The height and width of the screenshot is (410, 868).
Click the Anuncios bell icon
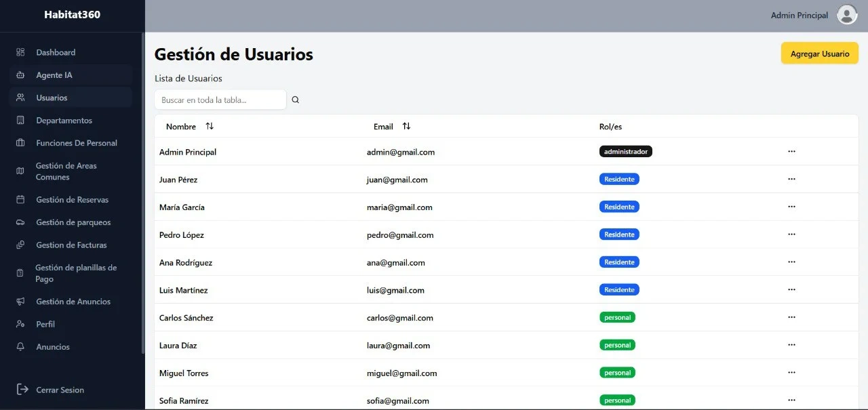tap(20, 347)
